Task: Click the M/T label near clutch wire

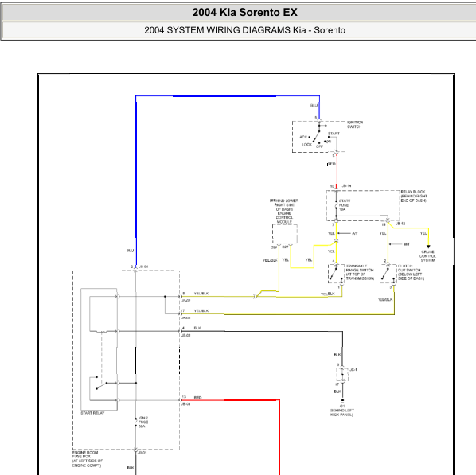Action: click(407, 244)
